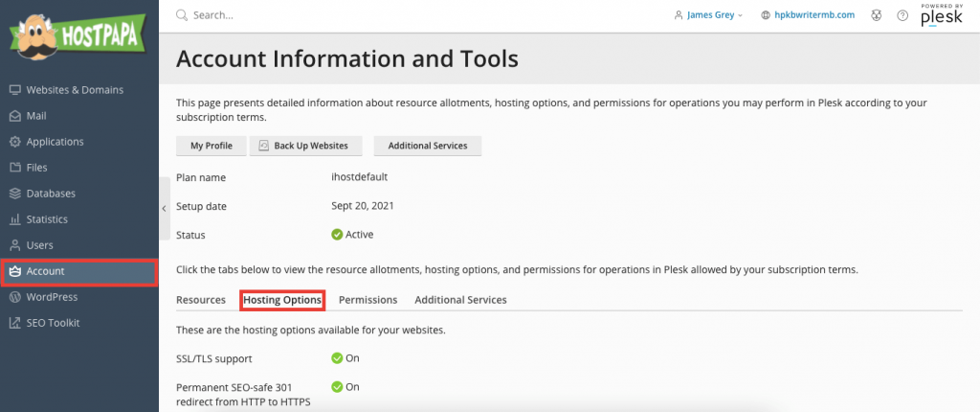The width and height of the screenshot is (980, 412).
Task: Click the user icon beside James Grey
Action: (679, 15)
